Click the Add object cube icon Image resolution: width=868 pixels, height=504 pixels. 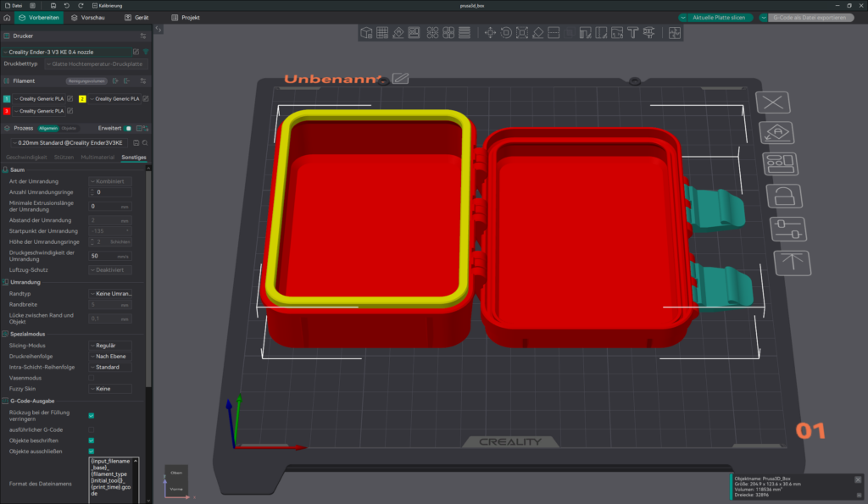tap(366, 33)
